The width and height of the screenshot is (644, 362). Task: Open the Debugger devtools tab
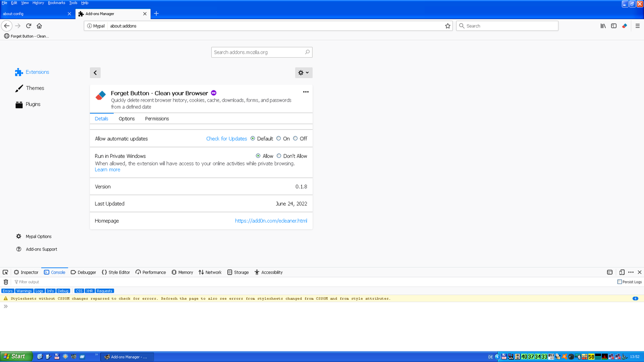[x=83, y=272]
